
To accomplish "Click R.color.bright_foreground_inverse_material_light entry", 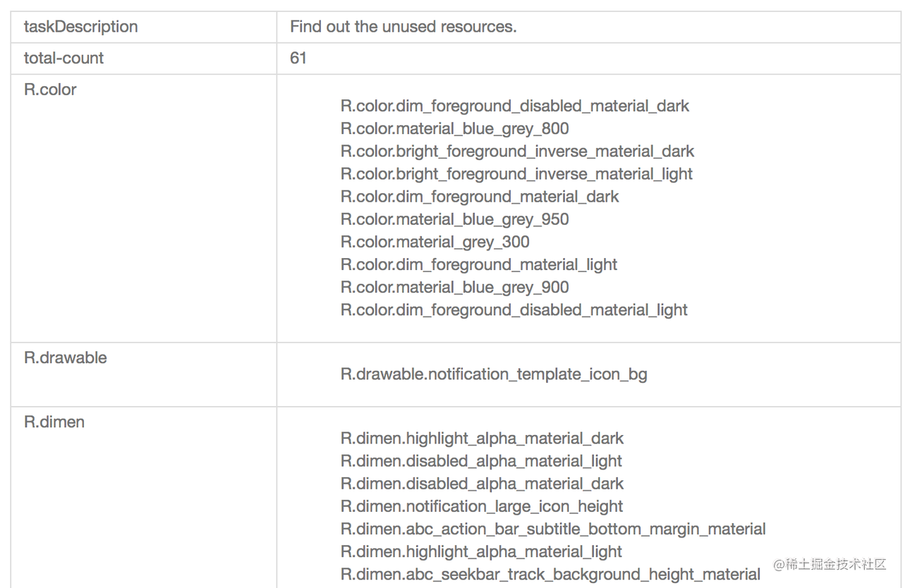I will [516, 173].
